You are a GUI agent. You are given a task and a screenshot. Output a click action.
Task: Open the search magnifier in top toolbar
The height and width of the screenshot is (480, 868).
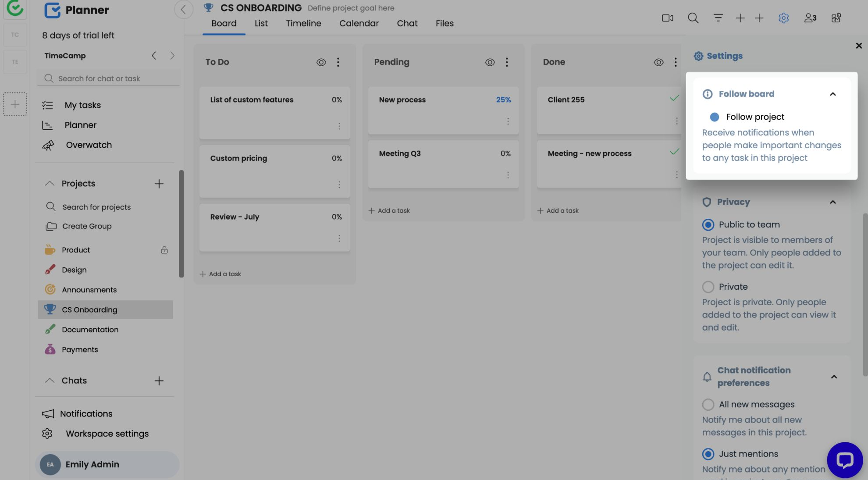pos(693,18)
